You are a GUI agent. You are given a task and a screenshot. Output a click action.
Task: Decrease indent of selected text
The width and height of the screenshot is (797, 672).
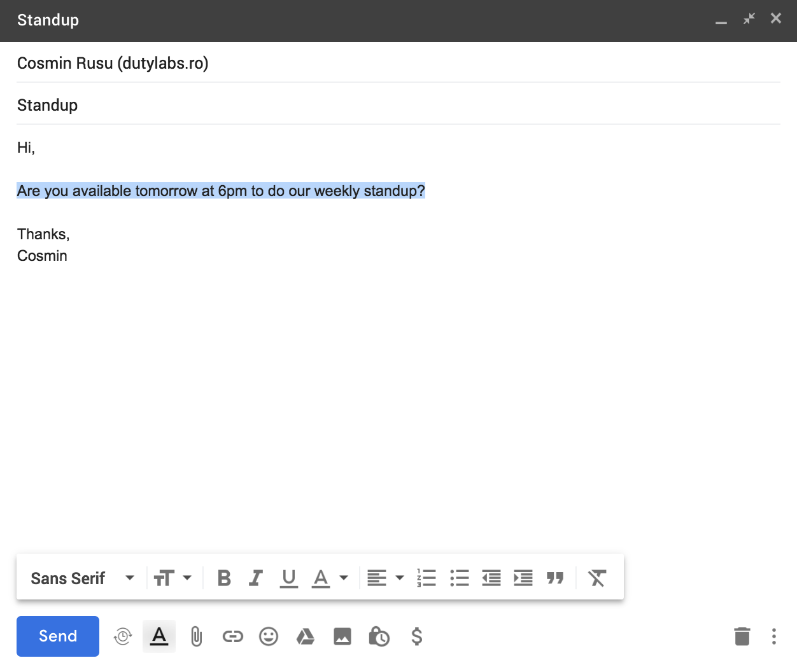coord(491,578)
